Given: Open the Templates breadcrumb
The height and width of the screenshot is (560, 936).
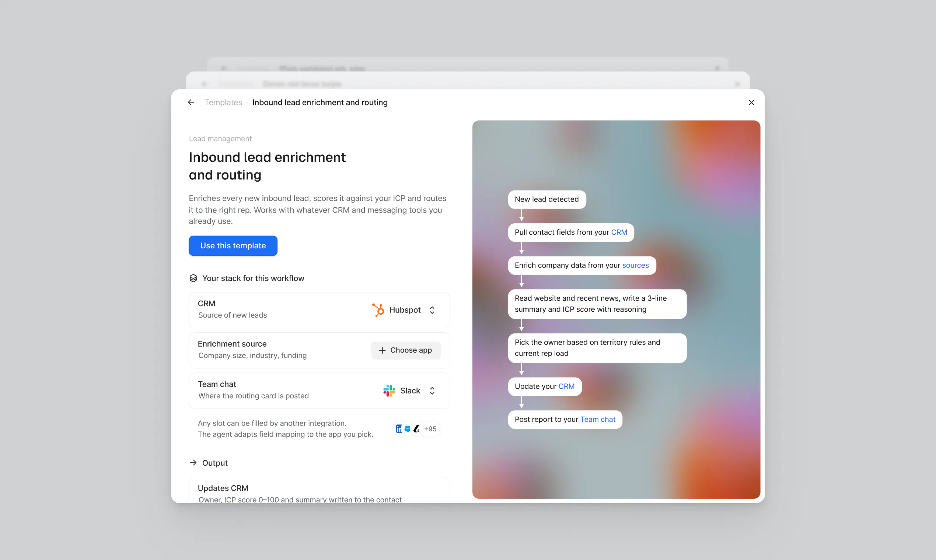Looking at the screenshot, I should tap(223, 102).
